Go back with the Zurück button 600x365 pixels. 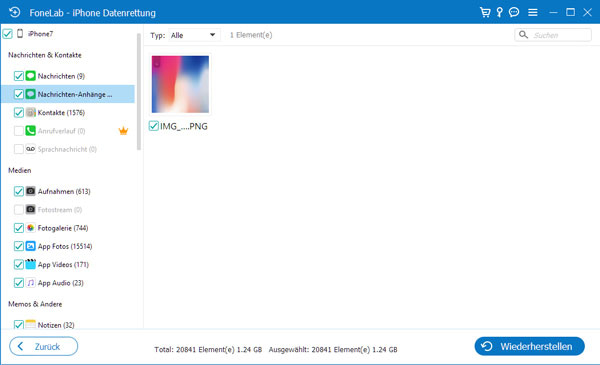[44, 346]
